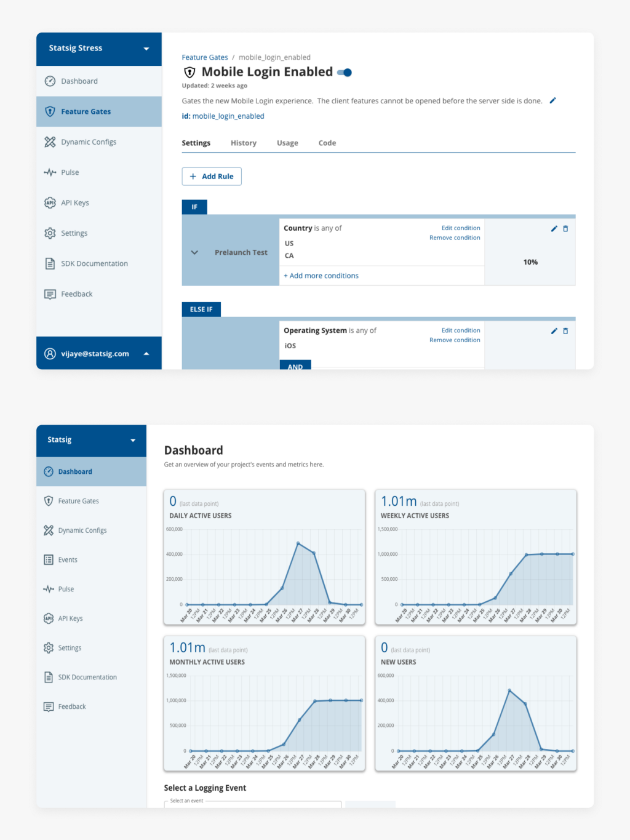630x840 pixels.
Task: Open Dashboard icon in Statsig Stress sidebar
Action: click(x=50, y=81)
